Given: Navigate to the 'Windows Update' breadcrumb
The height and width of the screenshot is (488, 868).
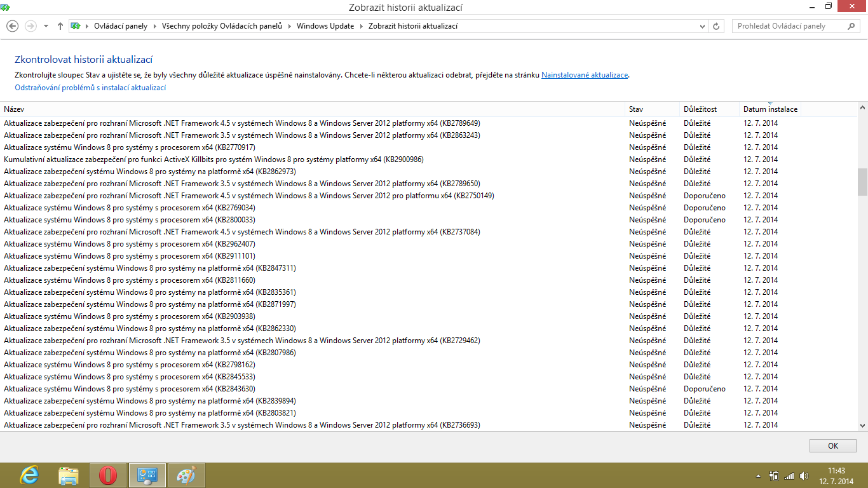Looking at the screenshot, I should pos(325,26).
